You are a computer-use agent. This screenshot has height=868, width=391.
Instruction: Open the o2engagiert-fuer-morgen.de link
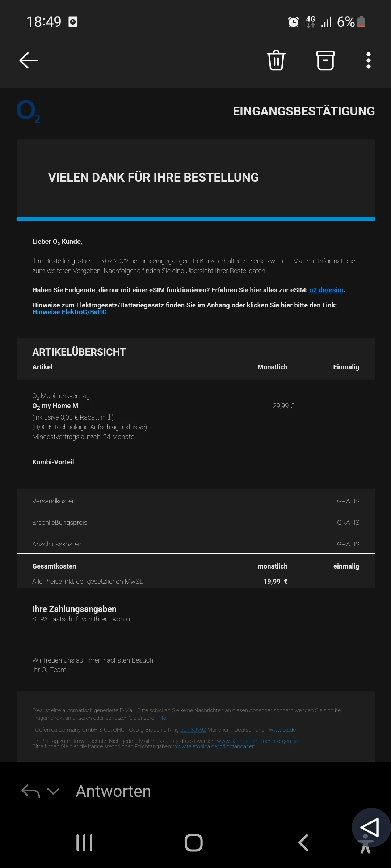click(x=257, y=741)
